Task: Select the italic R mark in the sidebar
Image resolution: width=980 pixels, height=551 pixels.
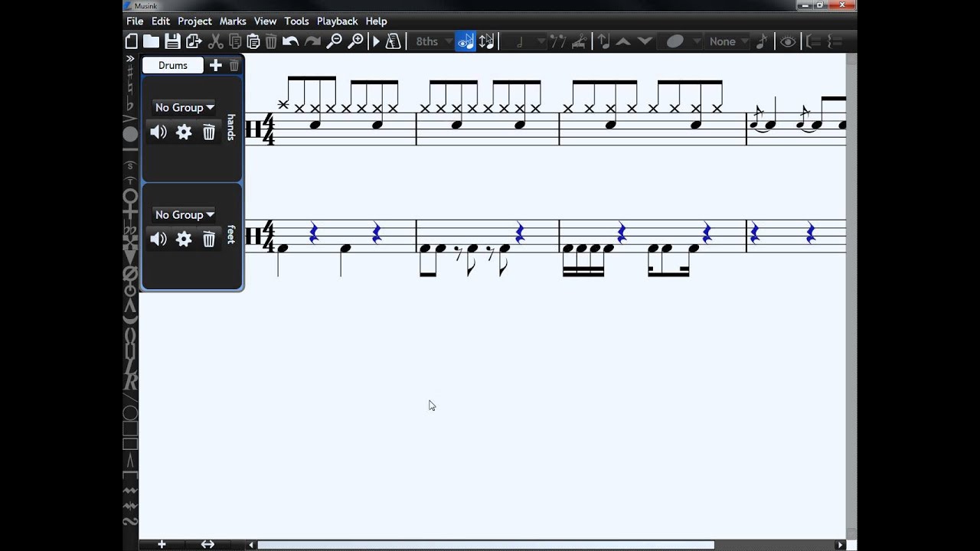Action: click(130, 382)
